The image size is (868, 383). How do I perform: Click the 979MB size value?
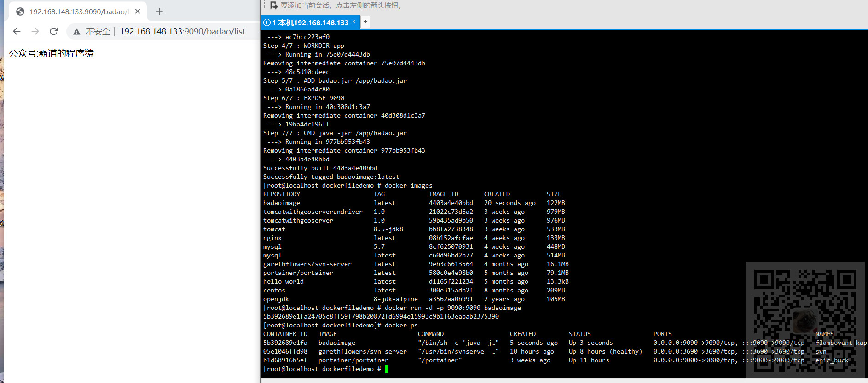556,212
